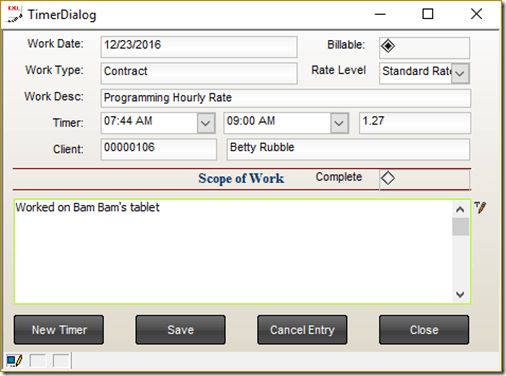Click the end time field 09:00 AM
Screen dimensions: 506x376
(277, 123)
